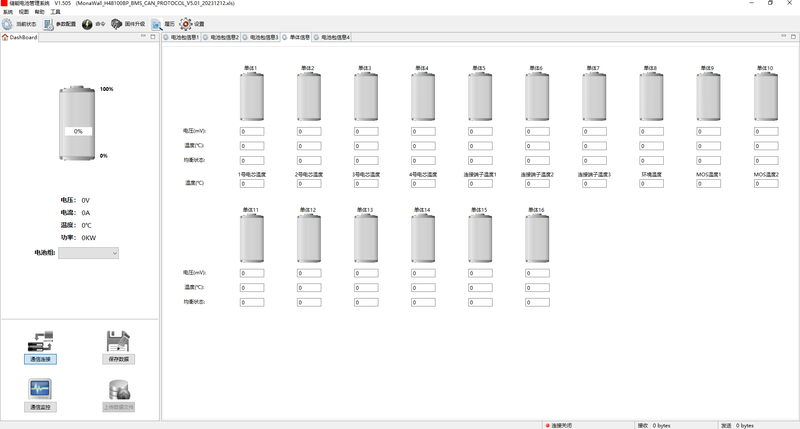The width and height of the screenshot is (800, 429).
Task: Open 设置 settings gear in toolbar
Action: point(186,24)
